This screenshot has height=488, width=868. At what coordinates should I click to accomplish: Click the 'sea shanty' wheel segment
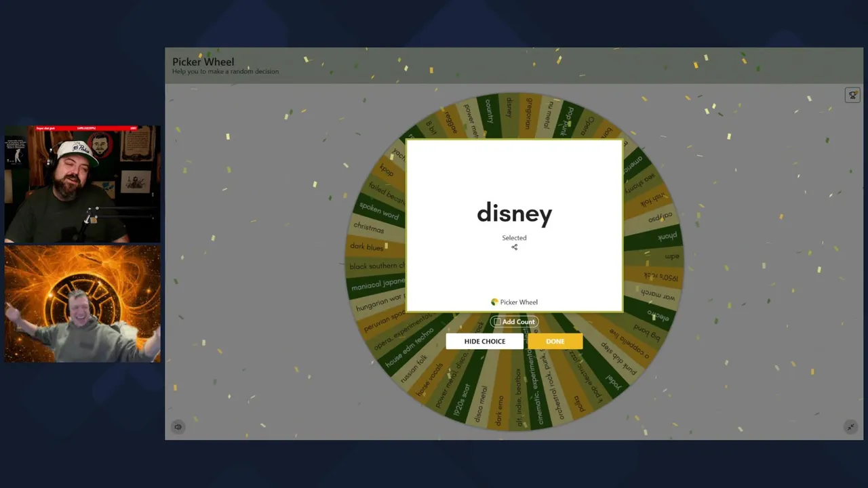641,182
